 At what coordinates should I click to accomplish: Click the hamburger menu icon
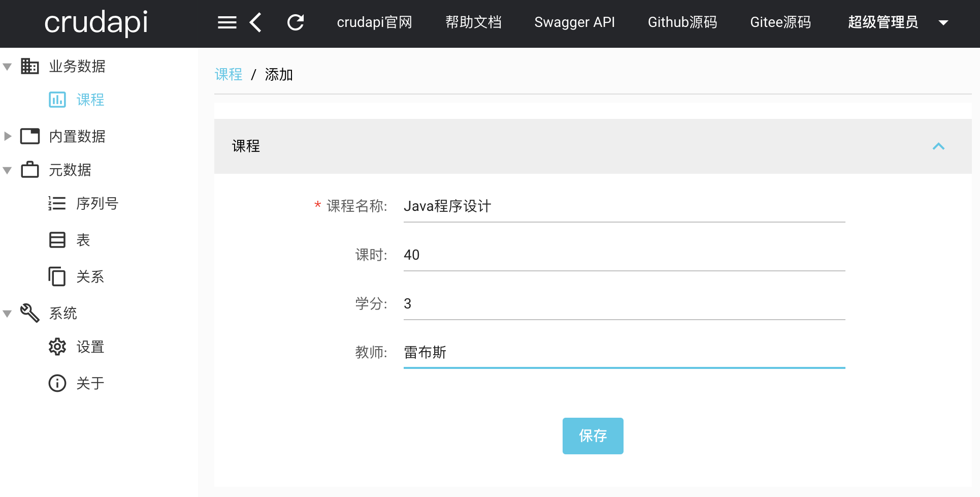pyautogui.click(x=227, y=22)
